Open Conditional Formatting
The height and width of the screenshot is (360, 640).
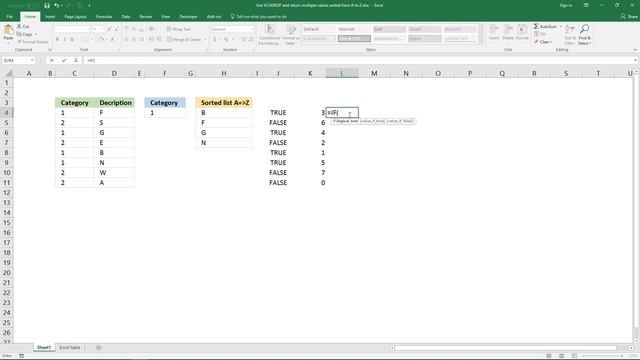pos(269,34)
